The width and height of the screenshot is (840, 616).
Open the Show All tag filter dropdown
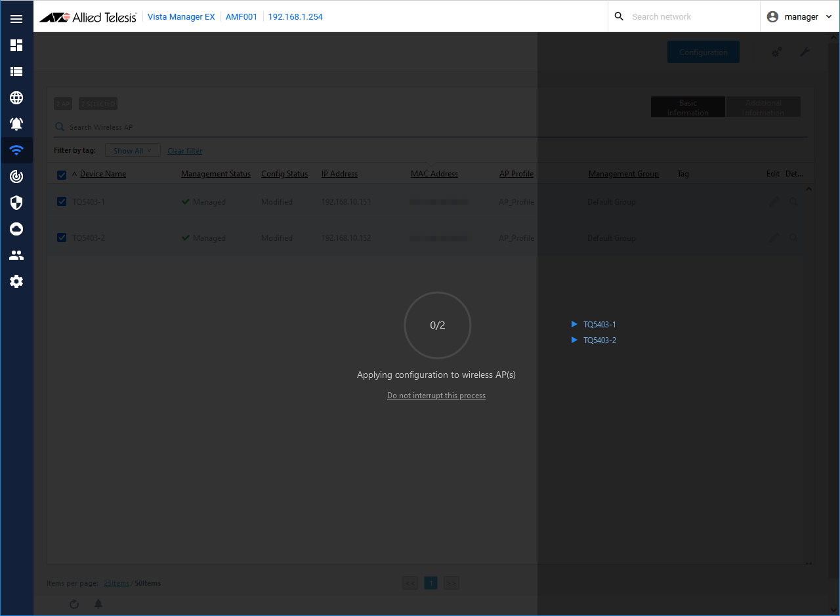[133, 151]
